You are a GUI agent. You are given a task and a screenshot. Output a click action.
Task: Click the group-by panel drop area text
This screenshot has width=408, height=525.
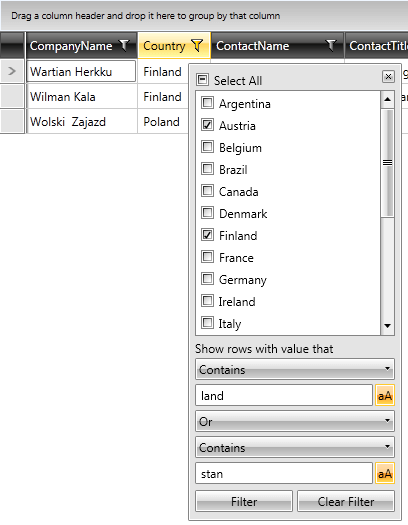146,16
